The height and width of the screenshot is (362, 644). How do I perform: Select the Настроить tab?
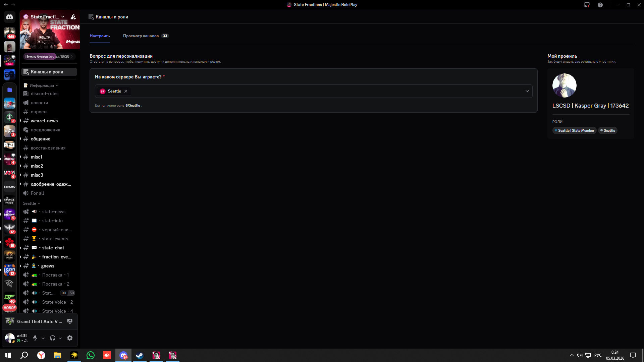click(100, 36)
